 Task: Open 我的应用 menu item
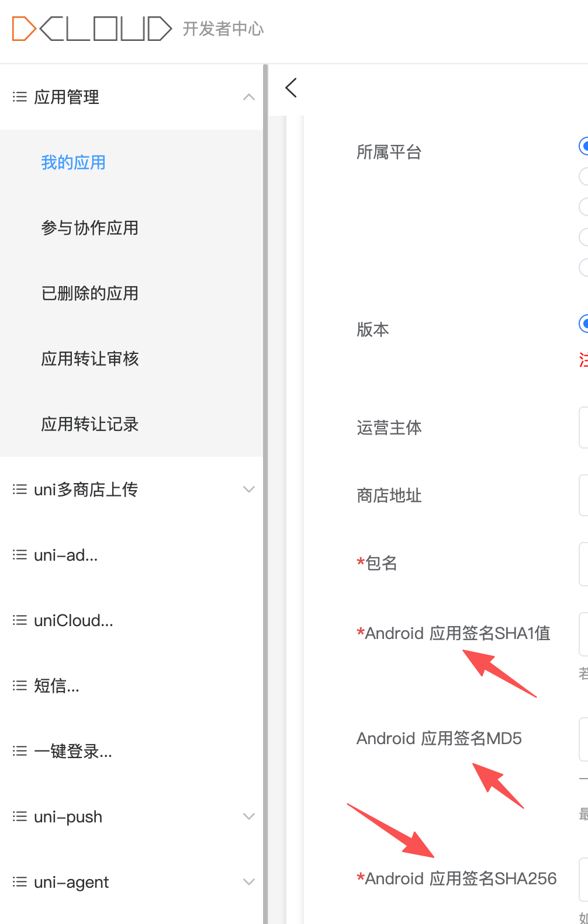tap(74, 162)
